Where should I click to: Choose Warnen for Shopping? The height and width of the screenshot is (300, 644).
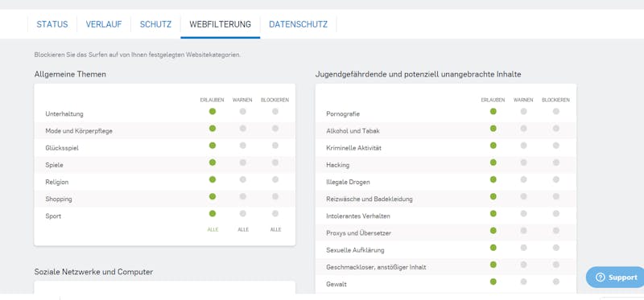pyautogui.click(x=243, y=196)
